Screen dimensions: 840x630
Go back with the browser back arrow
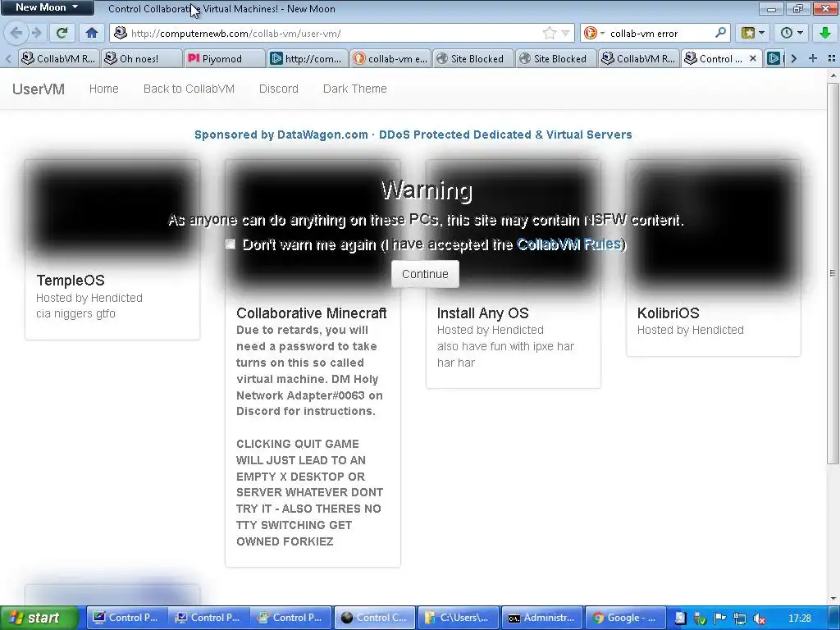(16, 33)
